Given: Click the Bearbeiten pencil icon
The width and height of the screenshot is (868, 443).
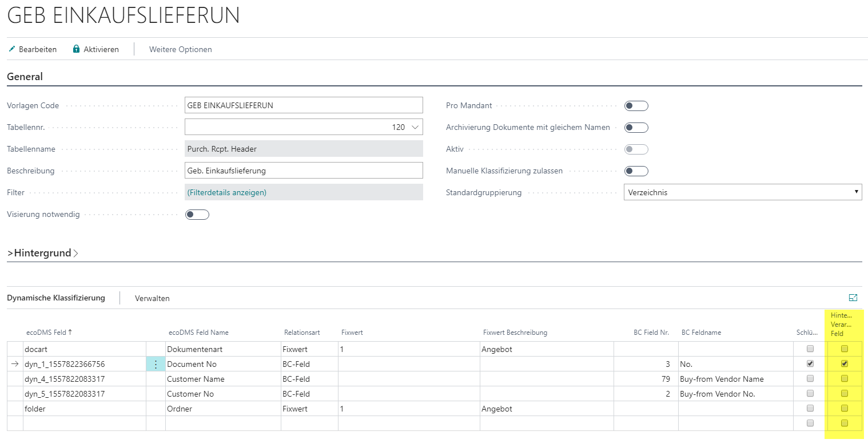Looking at the screenshot, I should [12, 49].
